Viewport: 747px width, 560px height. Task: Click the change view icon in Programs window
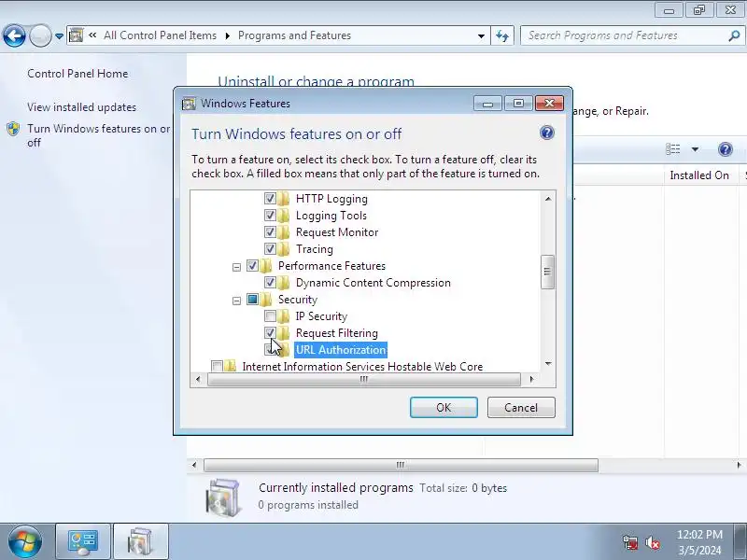click(673, 149)
